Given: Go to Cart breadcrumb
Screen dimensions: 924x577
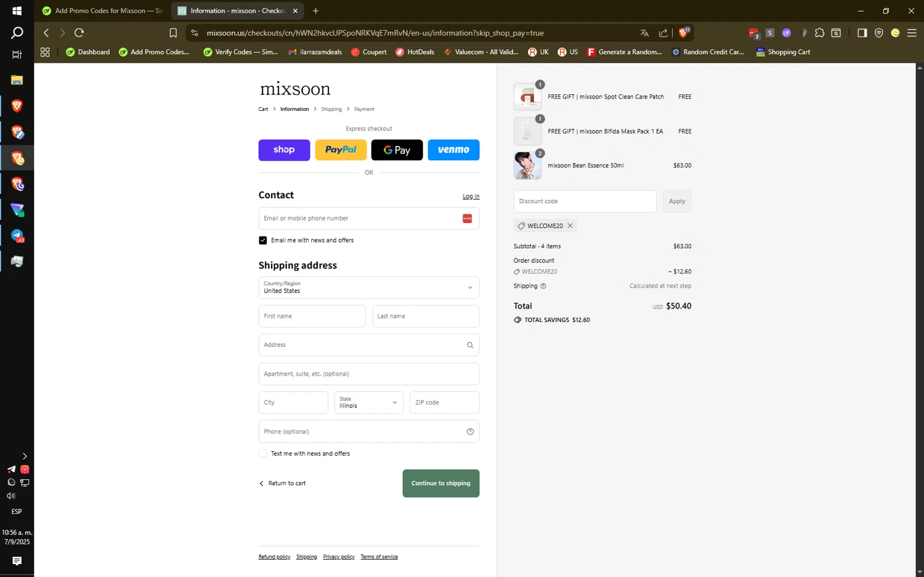Looking at the screenshot, I should coord(263,109).
